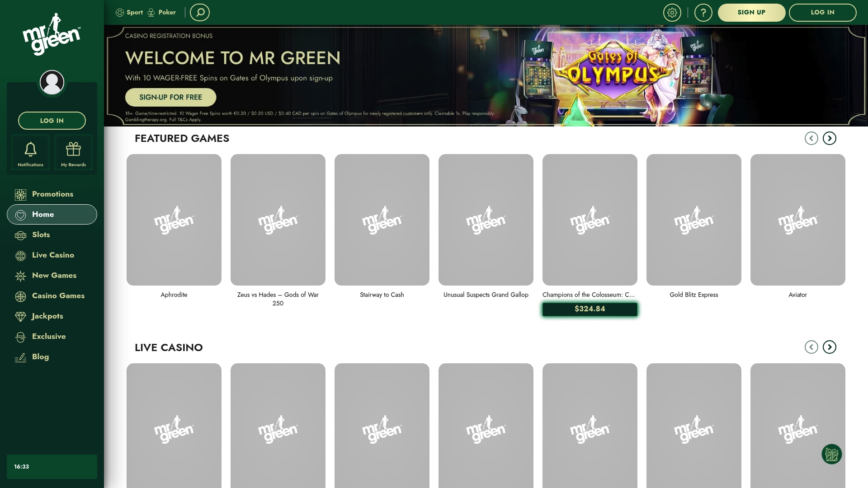Open the help question mark panel

tap(703, 12)
